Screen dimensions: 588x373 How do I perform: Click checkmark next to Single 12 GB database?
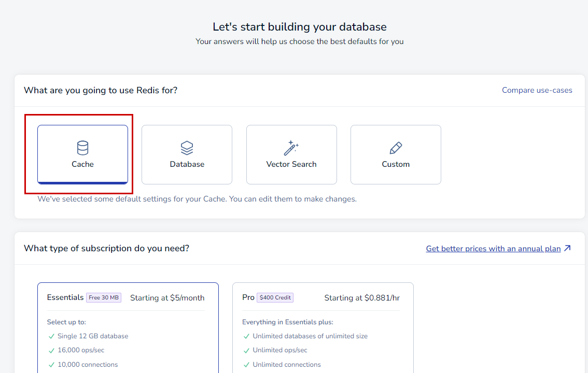click(51, 336)
